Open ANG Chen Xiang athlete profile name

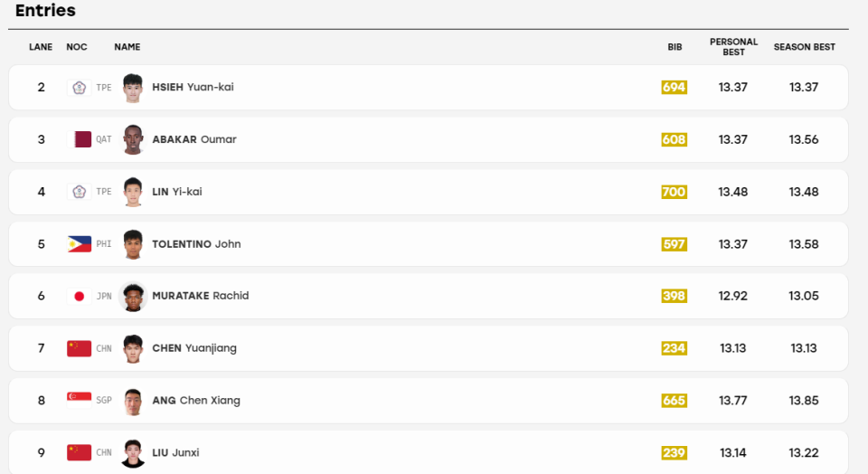pos(196,401)
